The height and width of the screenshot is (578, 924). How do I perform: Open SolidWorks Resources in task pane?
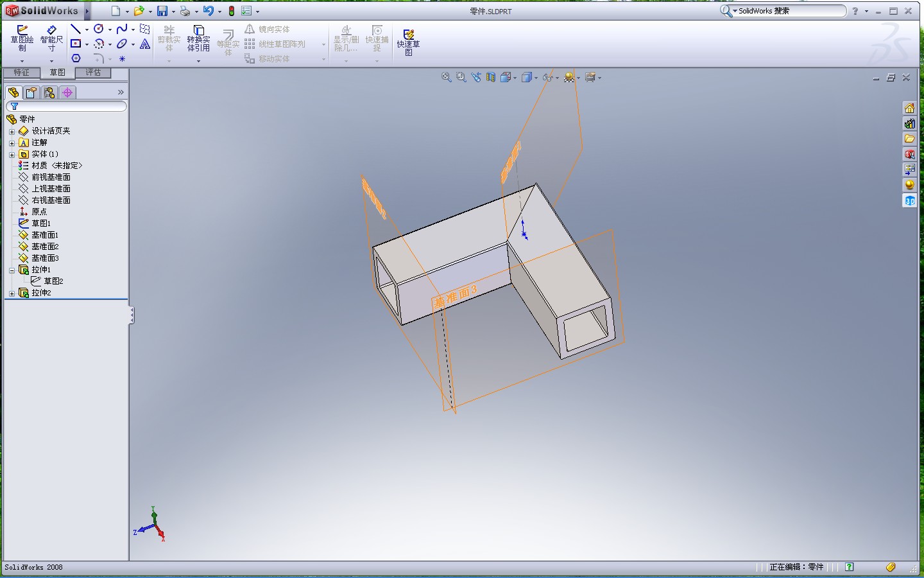point(909,108)
